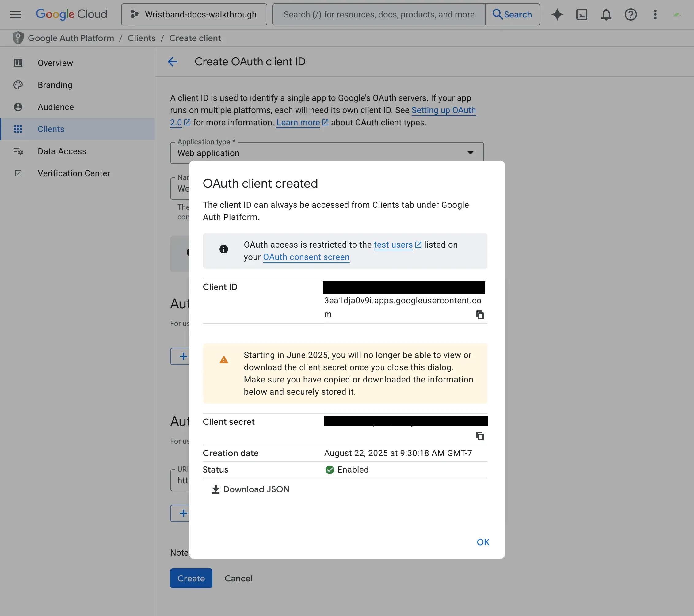
Task: Click the Status label
Action: [215, 470]
